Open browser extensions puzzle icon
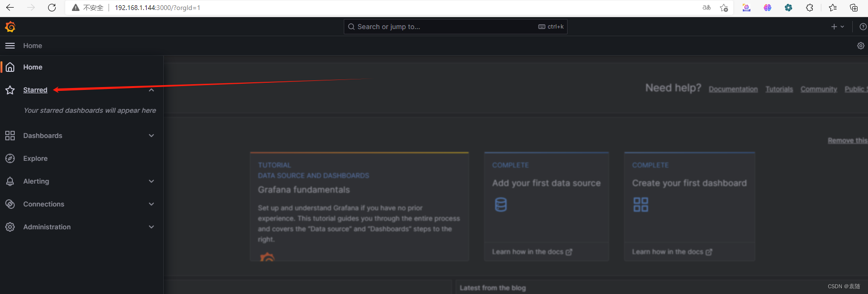 (x=809, y=8)
